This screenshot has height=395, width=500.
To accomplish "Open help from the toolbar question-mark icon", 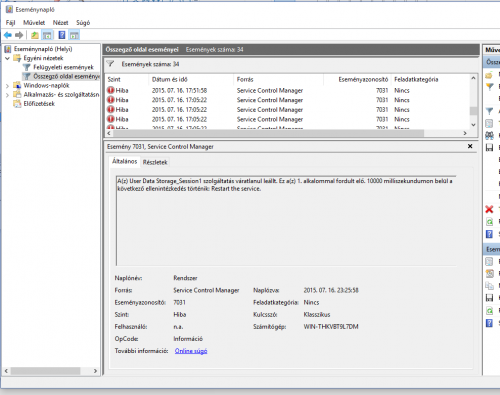I will coord(62,35).
